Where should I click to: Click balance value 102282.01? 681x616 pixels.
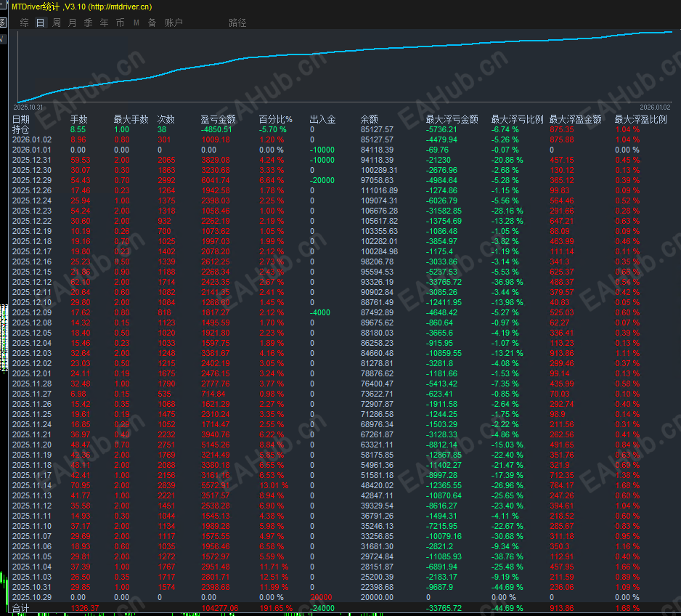click(x=379, y=241)
